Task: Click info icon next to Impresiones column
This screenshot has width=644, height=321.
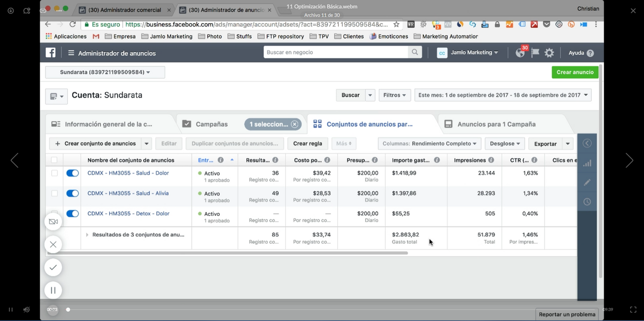Action: point(491,160)
